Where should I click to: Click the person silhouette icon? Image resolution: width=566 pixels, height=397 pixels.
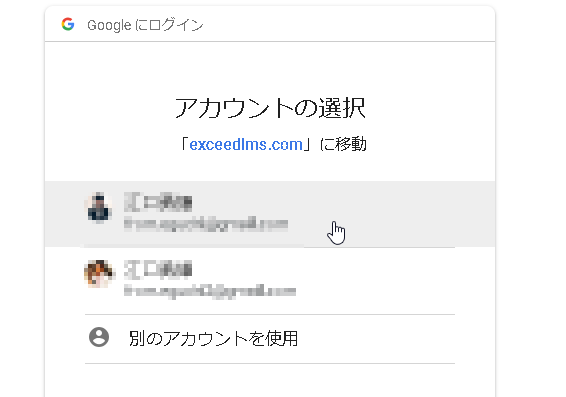pyautogui.click(x=99, y=337)
